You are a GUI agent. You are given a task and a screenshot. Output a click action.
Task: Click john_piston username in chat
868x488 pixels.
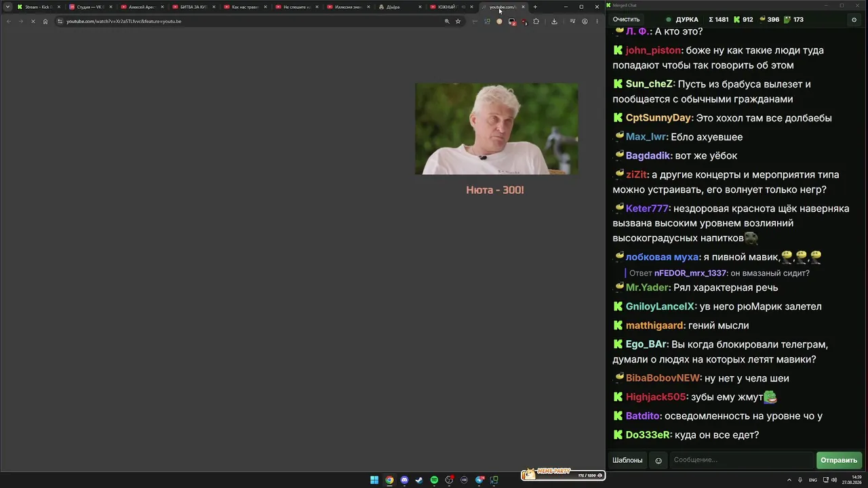pos(653,50)
